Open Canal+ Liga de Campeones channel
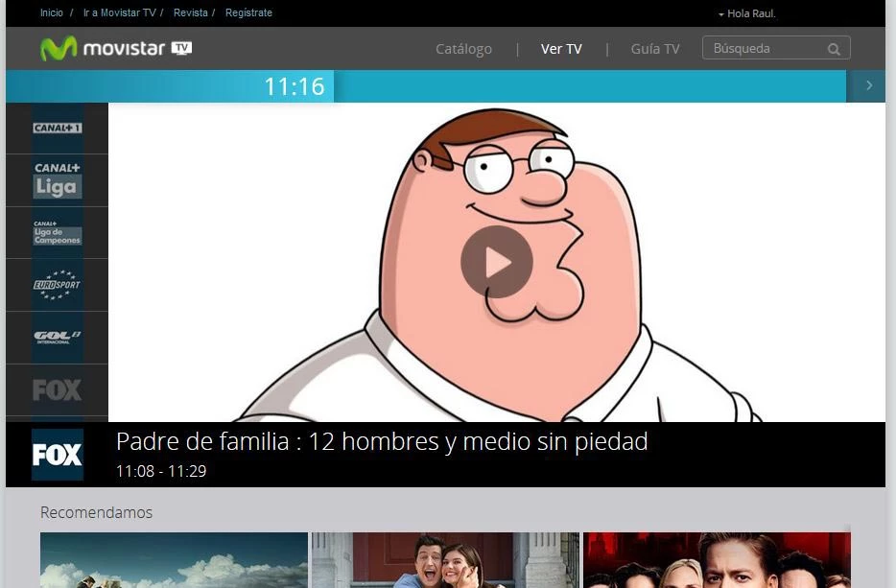This screenshot has width=896, height=588. coord(57,231)
